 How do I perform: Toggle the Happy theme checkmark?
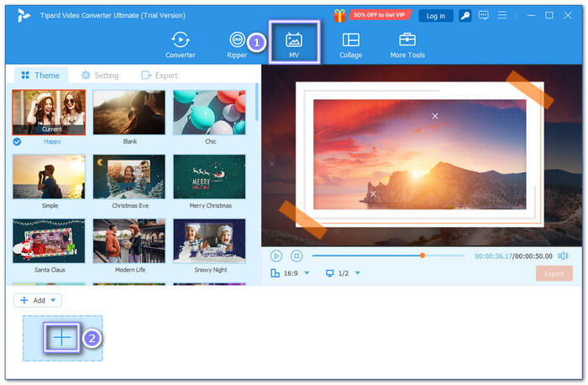[x=17, y=141]
